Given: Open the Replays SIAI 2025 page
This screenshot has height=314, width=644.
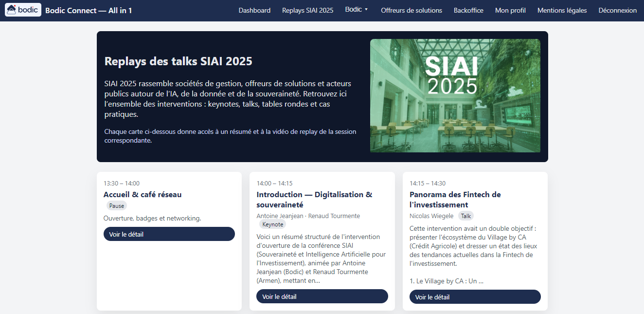Looking at the screenshot, I should (x=307, y=10).
